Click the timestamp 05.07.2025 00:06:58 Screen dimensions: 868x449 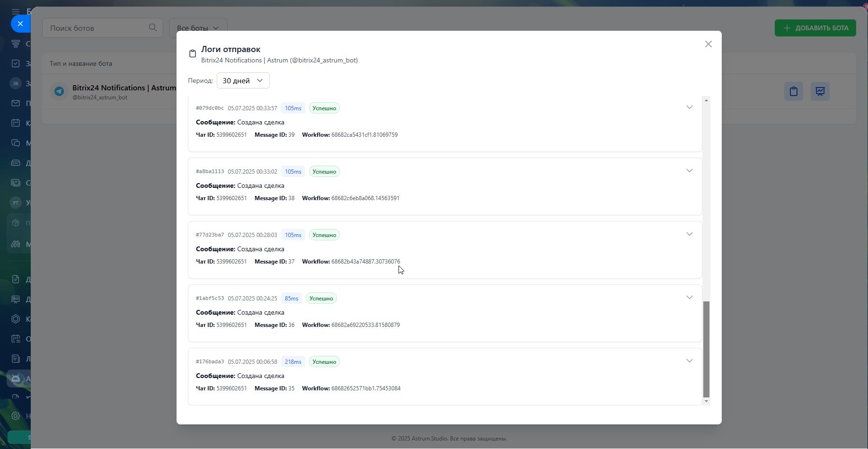pos(252,362)
